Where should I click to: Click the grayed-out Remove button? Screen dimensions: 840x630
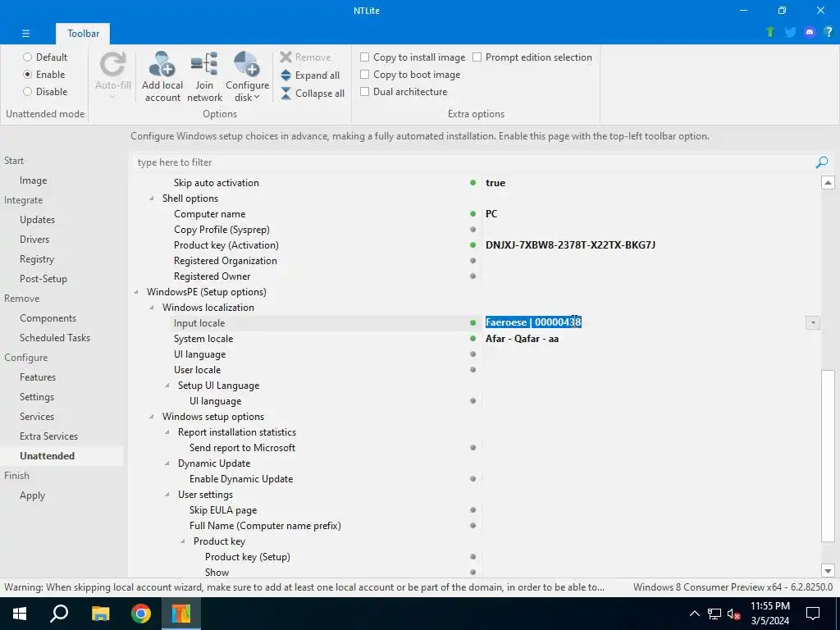tap(305, 57)
